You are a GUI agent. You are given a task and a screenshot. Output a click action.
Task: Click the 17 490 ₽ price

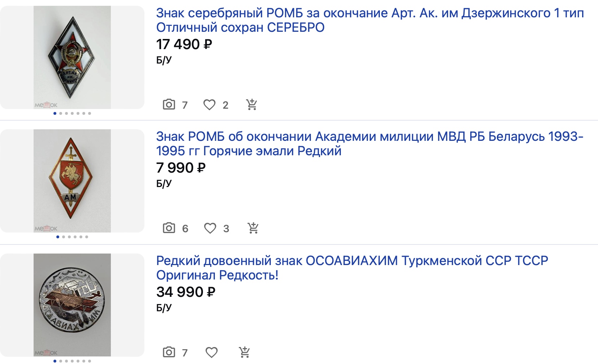(x=184, y=44)
